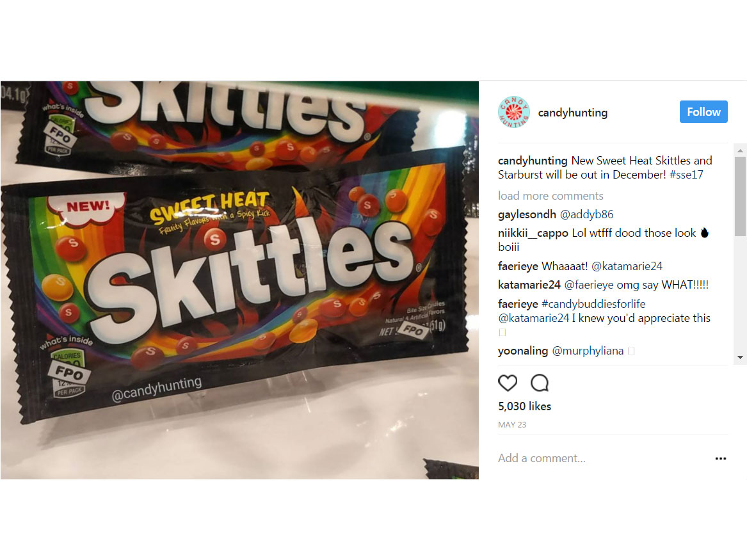Click the #candybuddiesforlife hashtag
Image resolution: width=747 pixels, height=560 pixels.
pyautogui.click(x=593, y=304)
